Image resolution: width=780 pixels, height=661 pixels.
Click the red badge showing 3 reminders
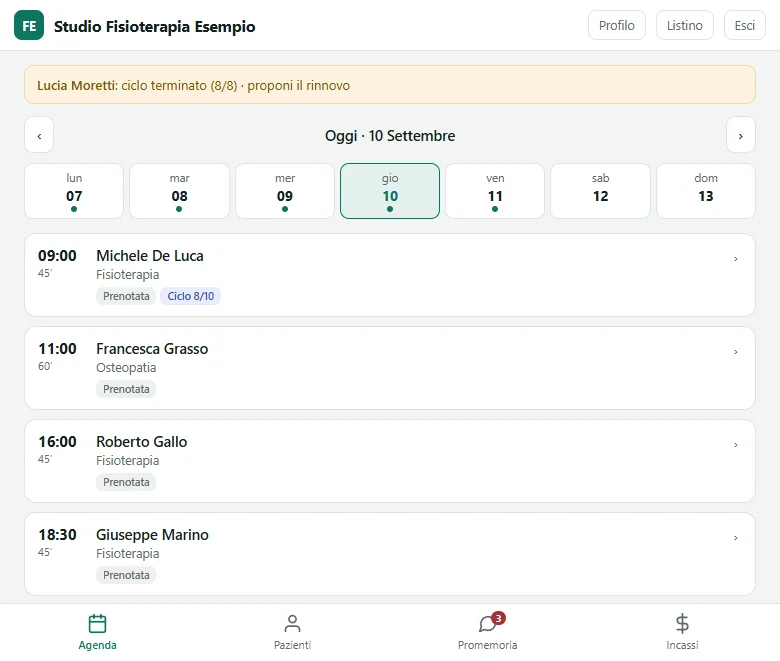pyautogui.click(x=498, y=618)
